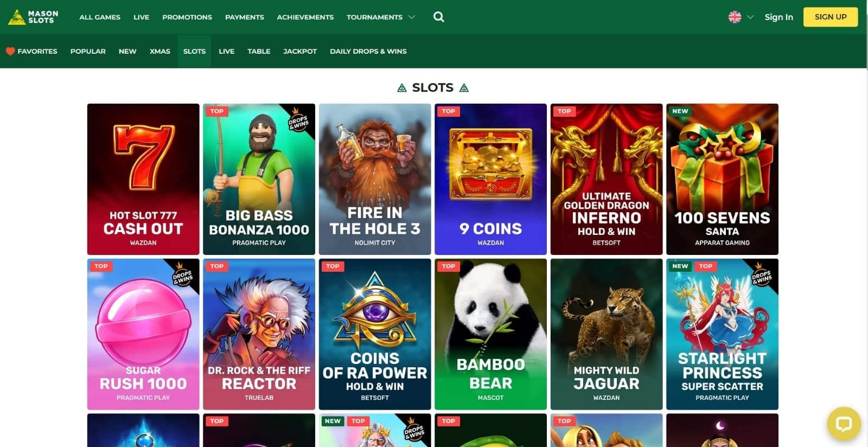Expand the language selector chevron
Image resolution: width=868 pixels, height=447 pixels.
[750, 17]
